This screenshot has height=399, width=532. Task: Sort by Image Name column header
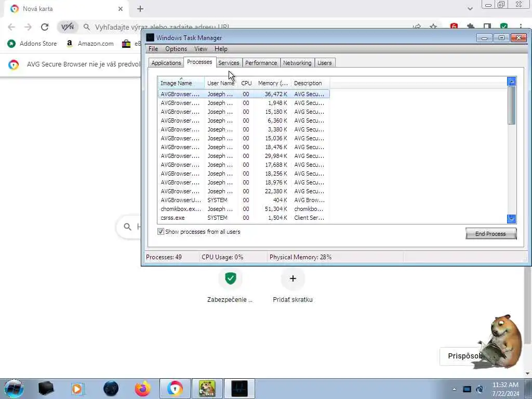181,83
